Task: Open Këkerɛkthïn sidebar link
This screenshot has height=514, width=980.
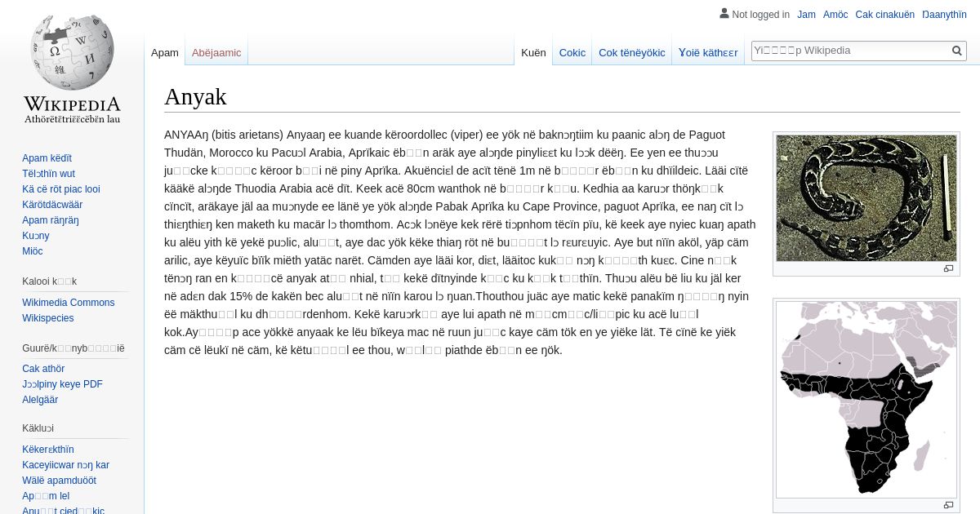Action: 48,450
